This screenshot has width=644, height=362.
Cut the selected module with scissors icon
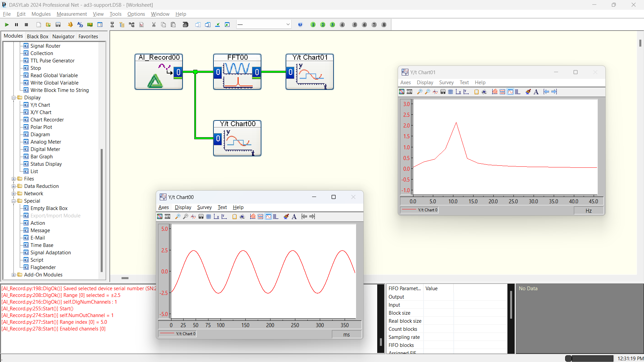click(154, 24)
